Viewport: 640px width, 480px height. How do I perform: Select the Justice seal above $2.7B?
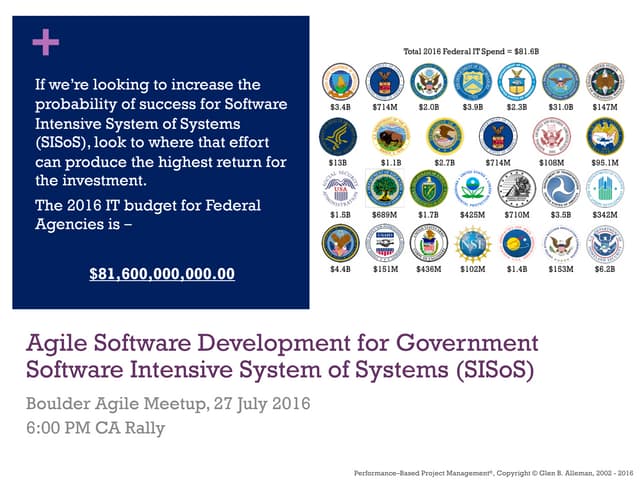click(444, 137)
